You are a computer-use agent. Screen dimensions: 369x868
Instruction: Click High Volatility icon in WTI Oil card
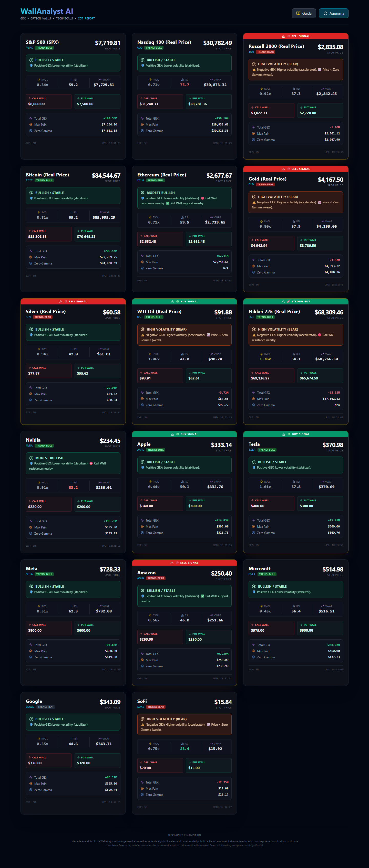click(142, 330)
